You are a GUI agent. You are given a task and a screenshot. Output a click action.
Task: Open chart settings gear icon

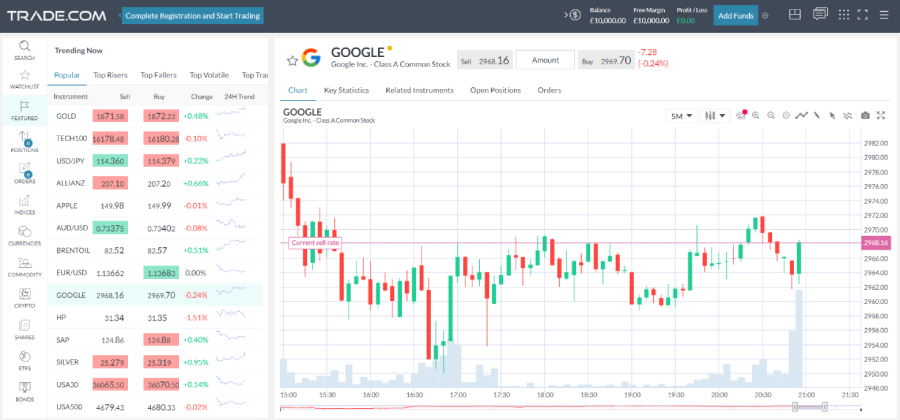coord(786,115)
